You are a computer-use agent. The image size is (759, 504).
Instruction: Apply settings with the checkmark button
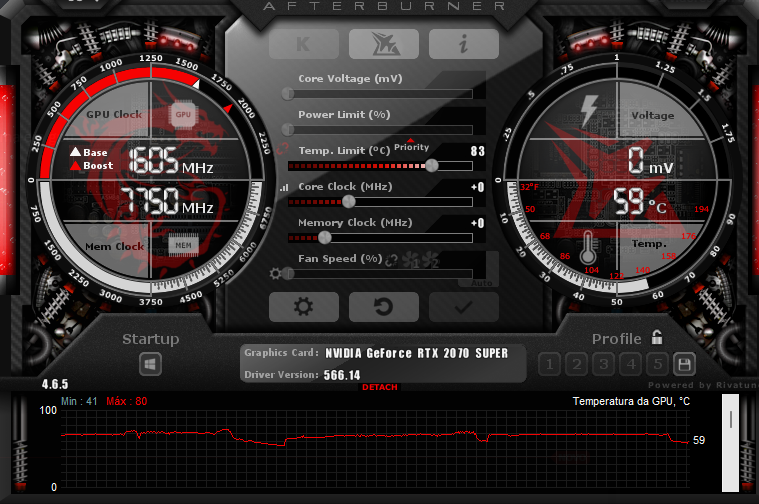click(464, 306)
